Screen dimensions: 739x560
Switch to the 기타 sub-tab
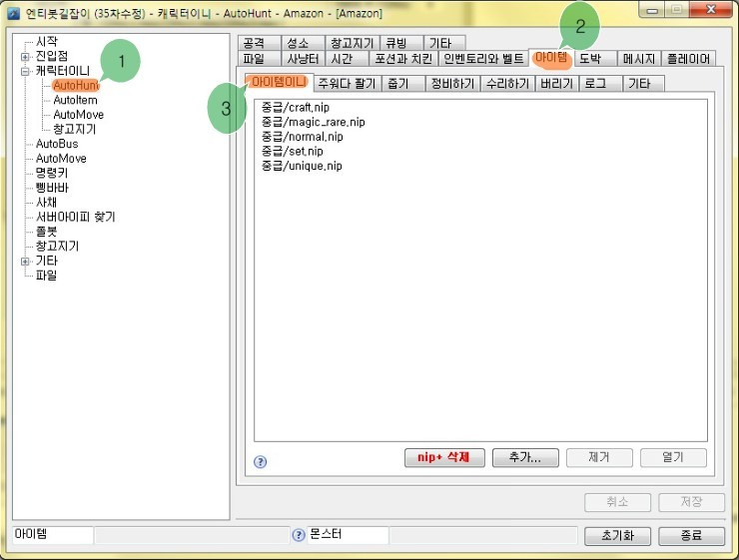click(x=644, y=84)
